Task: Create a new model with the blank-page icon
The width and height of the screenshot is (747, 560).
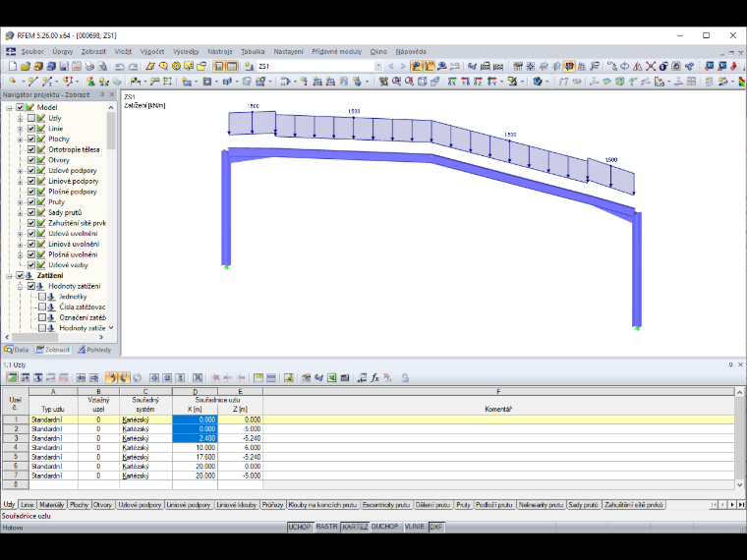Action: pos(13,67)
